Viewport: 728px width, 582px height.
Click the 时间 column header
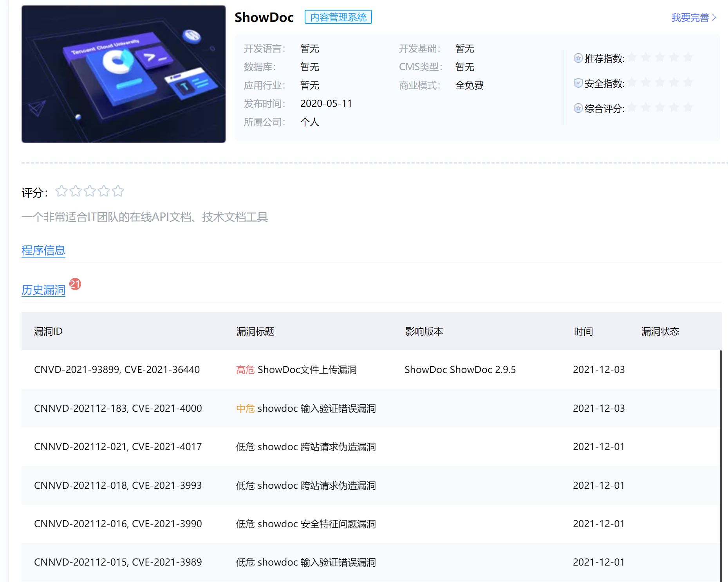pos(583,332)
